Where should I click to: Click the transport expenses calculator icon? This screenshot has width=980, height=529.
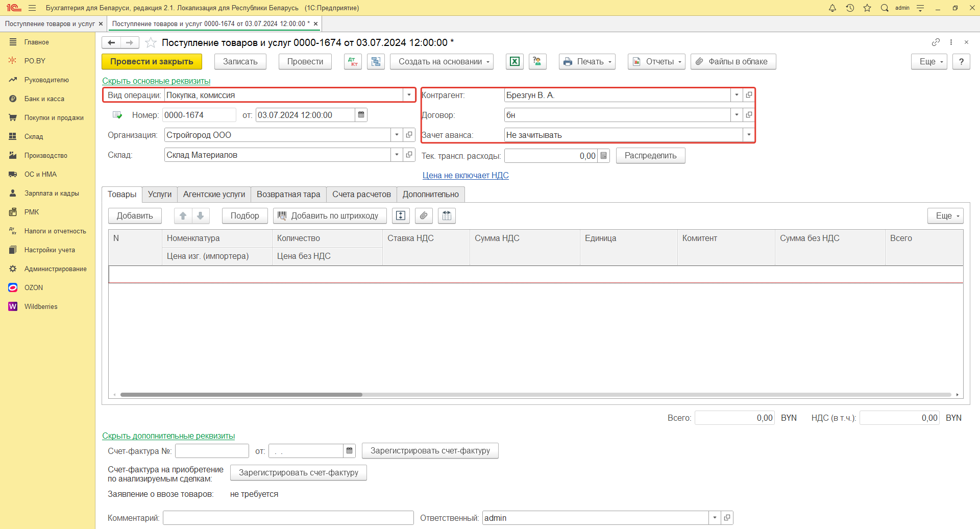point(603,156)
